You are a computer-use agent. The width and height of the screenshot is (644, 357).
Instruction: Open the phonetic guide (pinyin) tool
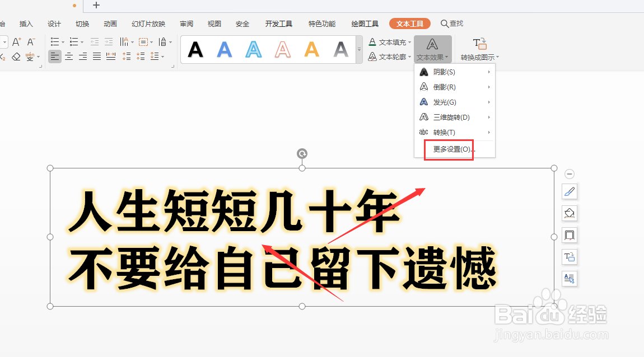[30, 56]
